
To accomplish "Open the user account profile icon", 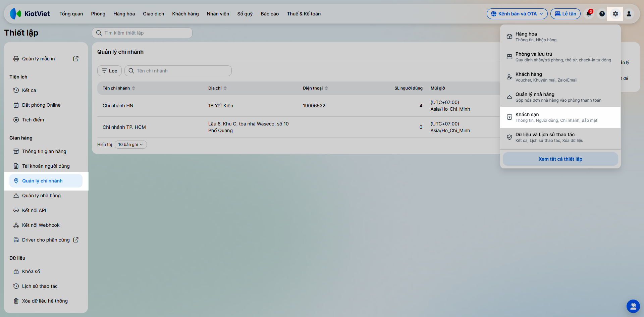I will pos(629,14).
